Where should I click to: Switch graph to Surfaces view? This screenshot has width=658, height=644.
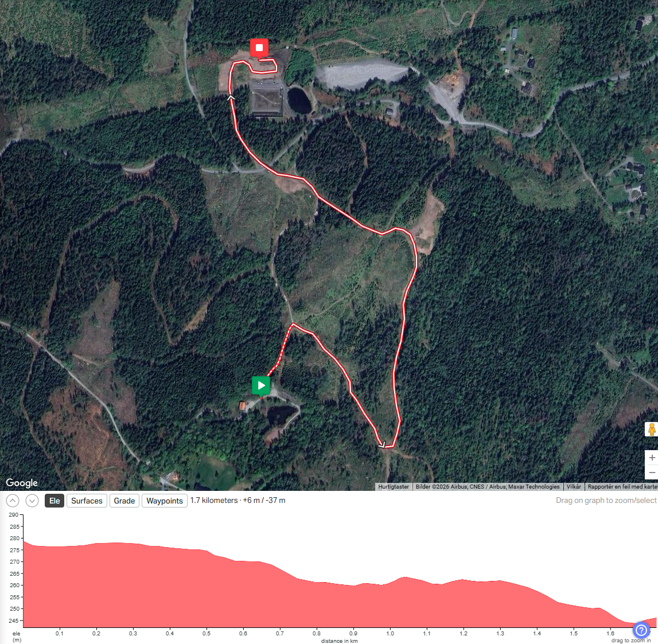click(x=87, y=501)
